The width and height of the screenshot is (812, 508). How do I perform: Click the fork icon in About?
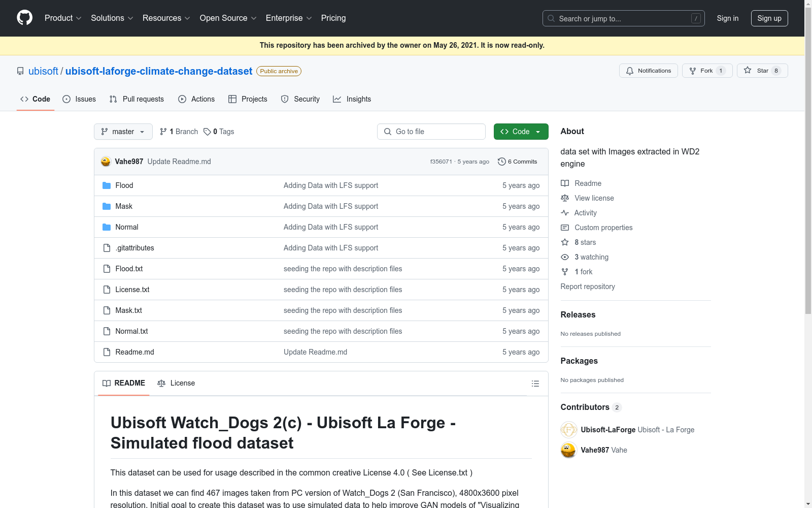(x=565, y=272)
